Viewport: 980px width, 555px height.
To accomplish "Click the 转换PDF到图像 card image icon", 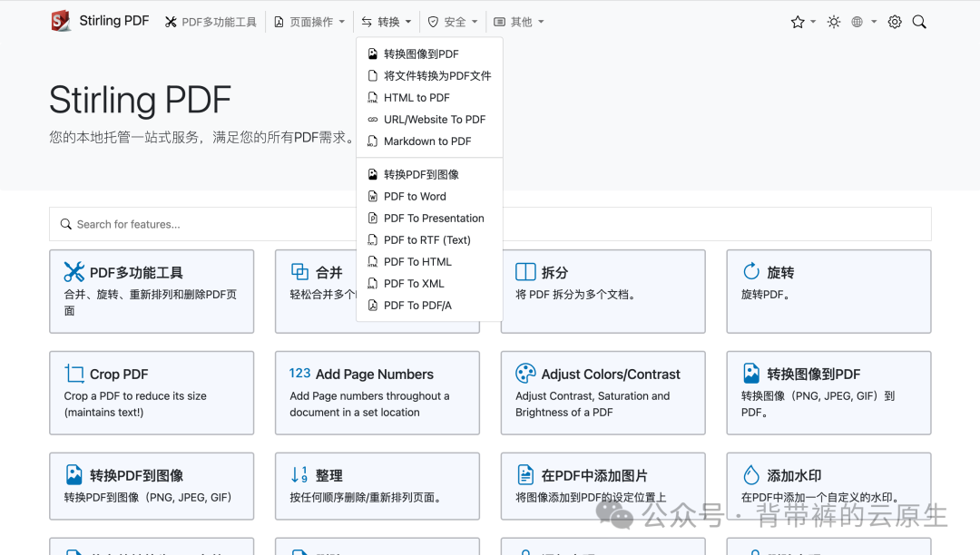I will pos(73,474).
